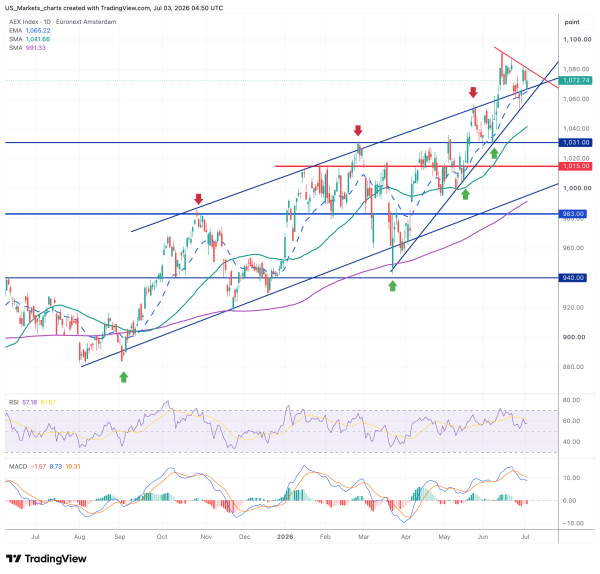600x574 pixels.
Task: Click the TradingView logo at bottom left
Action: tap(46, 559)
